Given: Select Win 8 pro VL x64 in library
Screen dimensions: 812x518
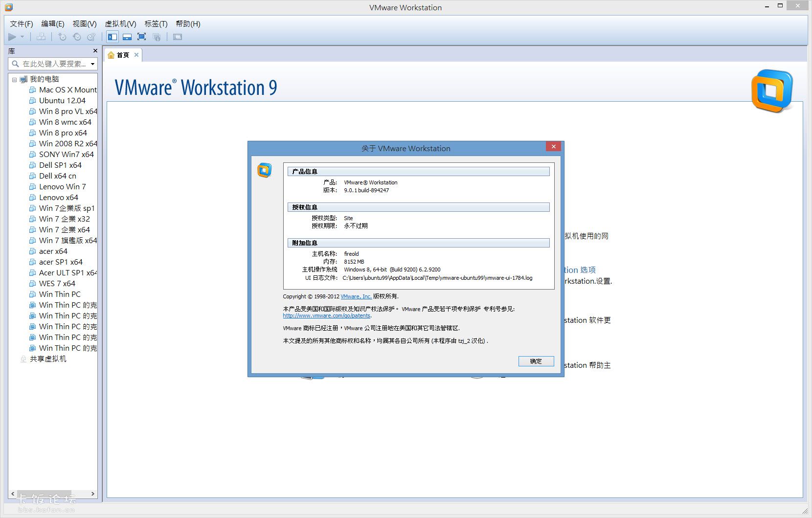Looking at the screenshot, I should coord(68,111).
